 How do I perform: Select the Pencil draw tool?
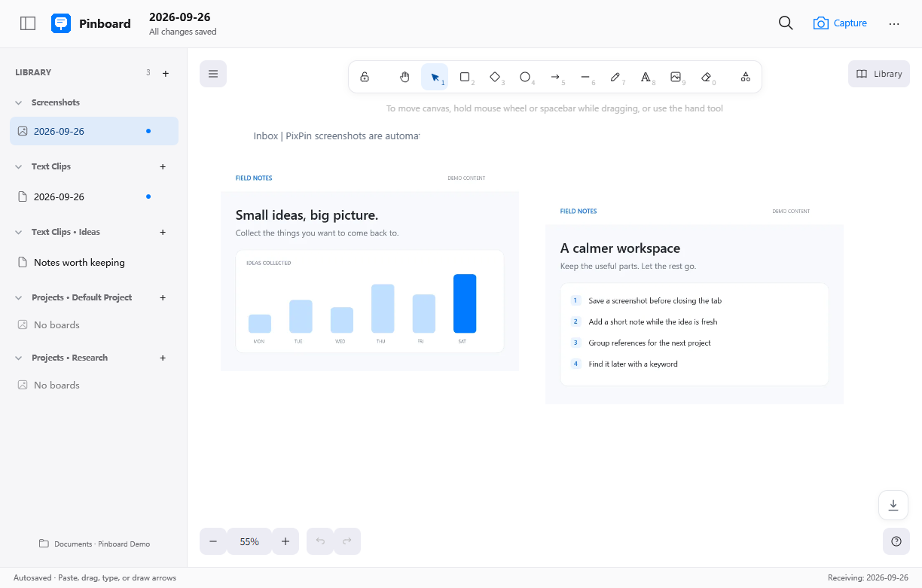[615, 77]
